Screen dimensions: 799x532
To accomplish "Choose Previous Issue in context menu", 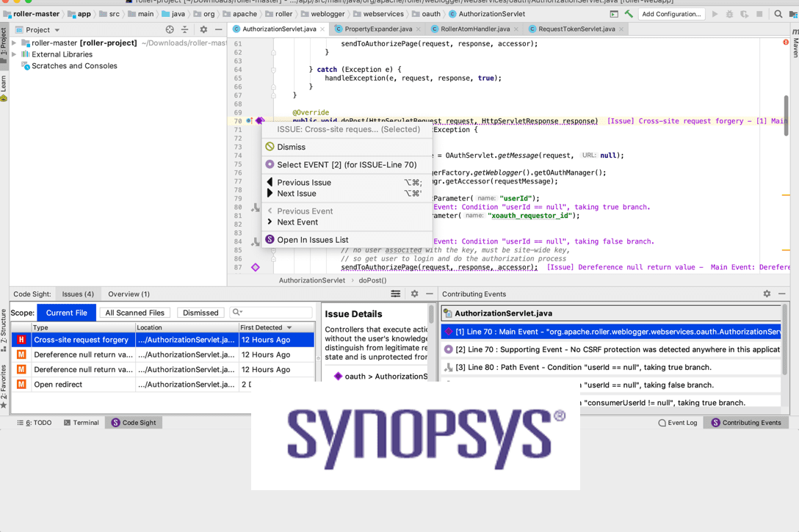I will (x=347, y=182).
